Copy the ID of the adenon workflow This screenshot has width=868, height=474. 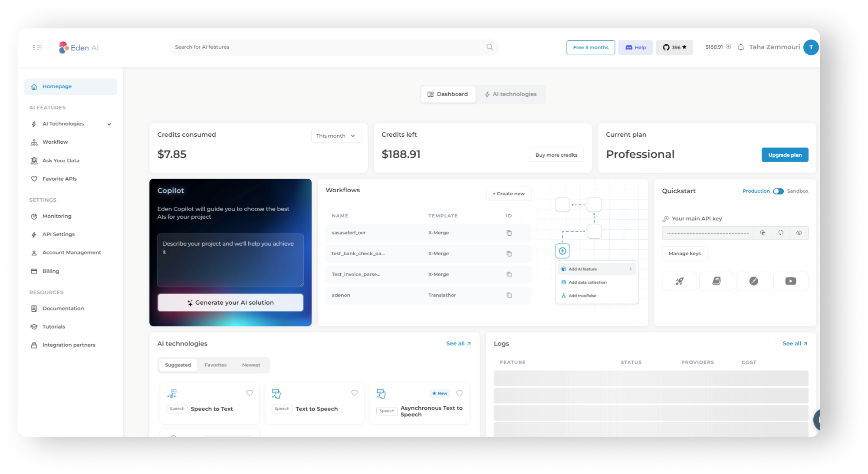pos(509,295)
